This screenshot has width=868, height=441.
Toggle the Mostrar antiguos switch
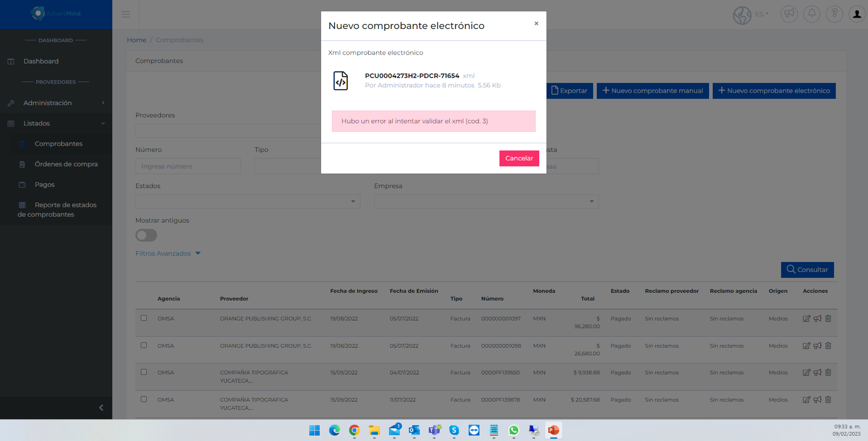click(x=146, y=235)
